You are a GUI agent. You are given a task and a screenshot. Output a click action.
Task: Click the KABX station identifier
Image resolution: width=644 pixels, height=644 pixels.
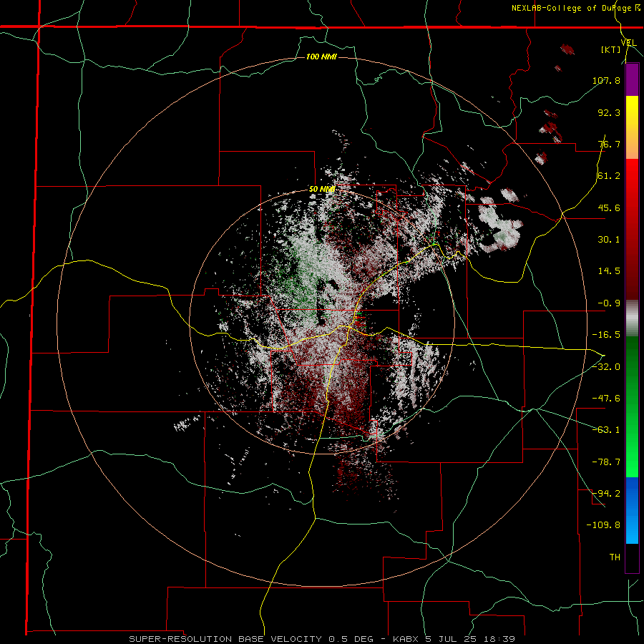(407, 639)
